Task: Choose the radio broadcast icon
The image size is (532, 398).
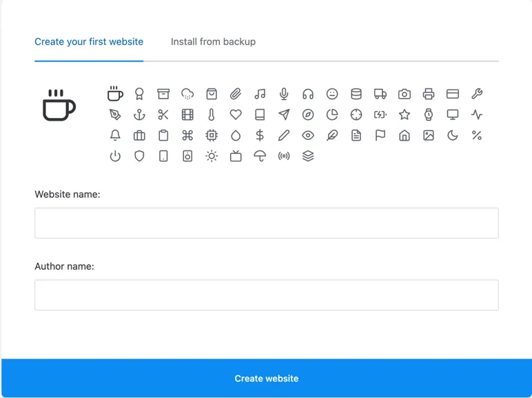Action: [284, 156]
